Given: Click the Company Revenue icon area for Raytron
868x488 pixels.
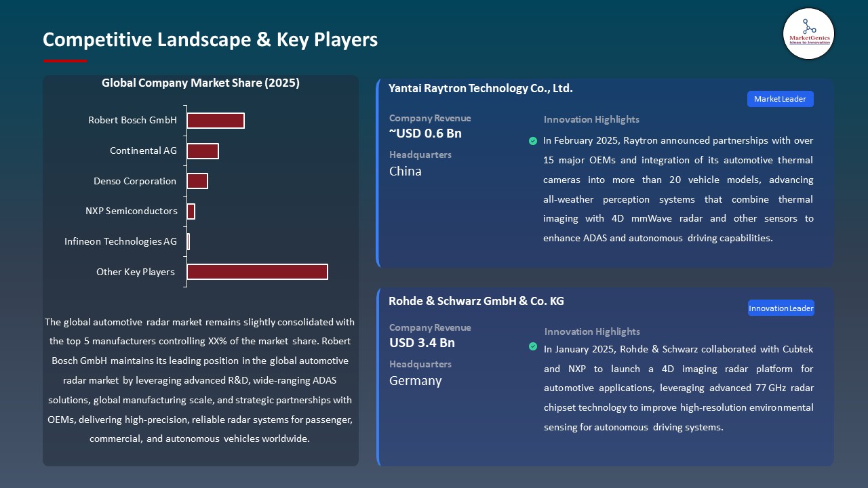Looking at the screenshot, I should [x=430, y=118].
